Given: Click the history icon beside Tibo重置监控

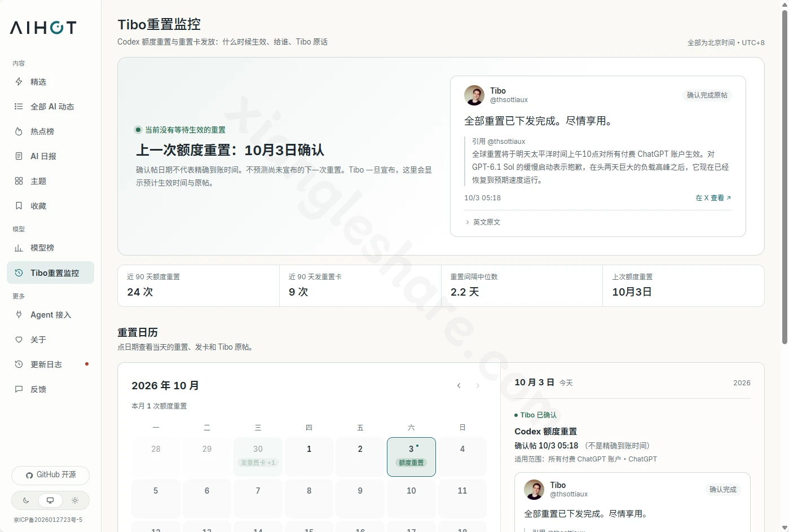Looking at the screenshot, I should click(19, 273).
